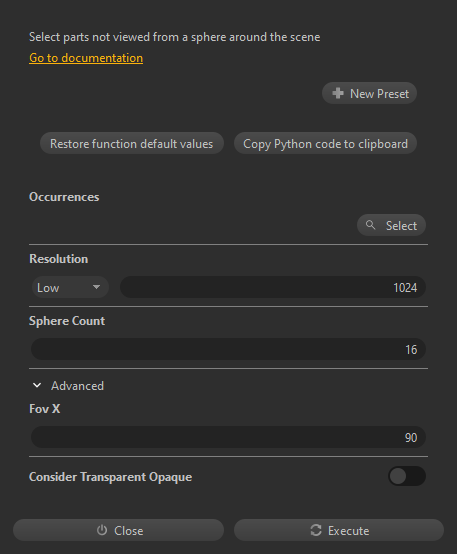Run the function with Execute
The image size is (457, 554).
point(339,530)
